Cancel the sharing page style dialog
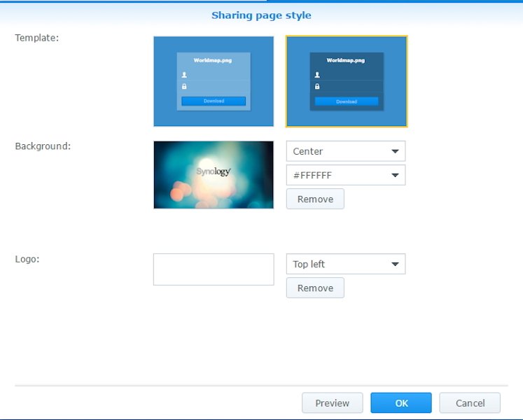The height and width of the screenshot is (420, 523). 470,402
